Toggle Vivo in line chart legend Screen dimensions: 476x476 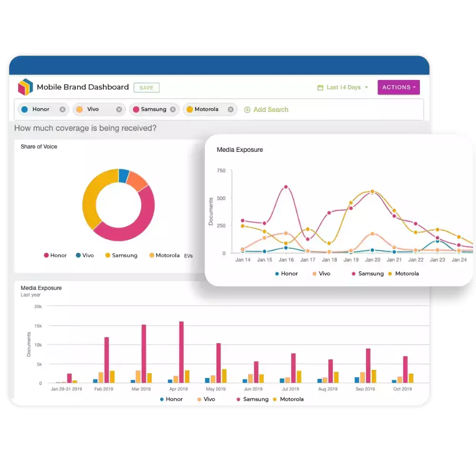[x=321, y=274]
